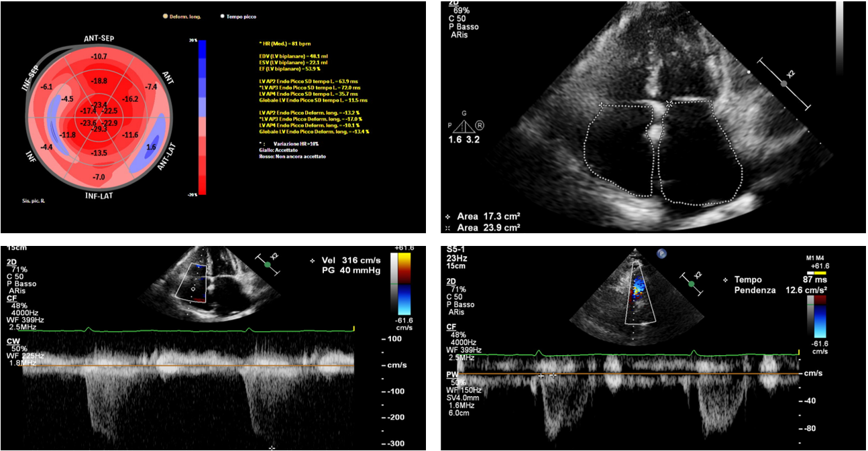Click the -6.1 strain segment value
The width and height of the screenshot is (868, 451).
click(x=46, y=87)
